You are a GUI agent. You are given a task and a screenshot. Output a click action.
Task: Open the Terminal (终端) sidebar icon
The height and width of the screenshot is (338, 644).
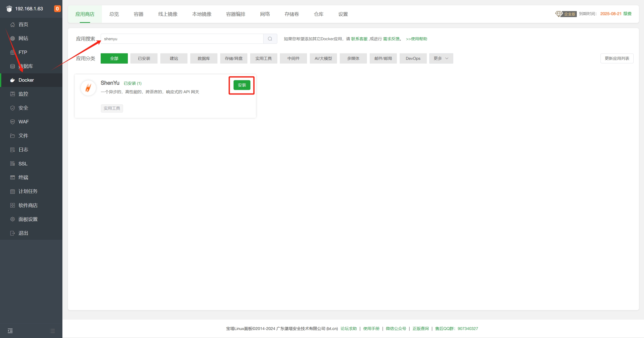[x=12, y=177]
